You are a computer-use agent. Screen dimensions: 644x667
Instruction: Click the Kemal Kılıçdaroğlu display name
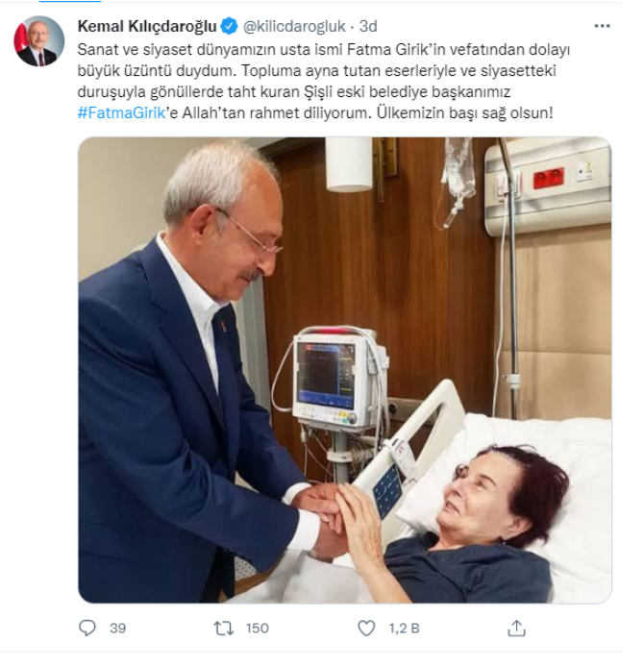tap(147, 26)
